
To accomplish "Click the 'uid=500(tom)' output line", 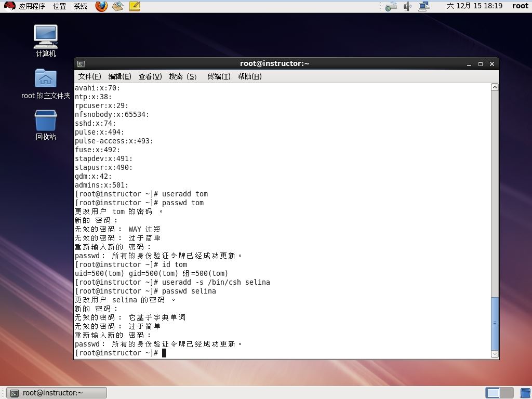I will 151,273.
